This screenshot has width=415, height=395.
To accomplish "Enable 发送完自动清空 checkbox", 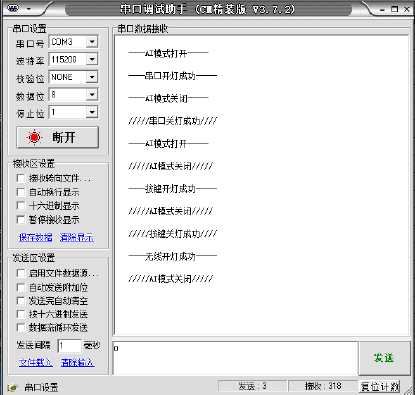I will pos(21,301).
